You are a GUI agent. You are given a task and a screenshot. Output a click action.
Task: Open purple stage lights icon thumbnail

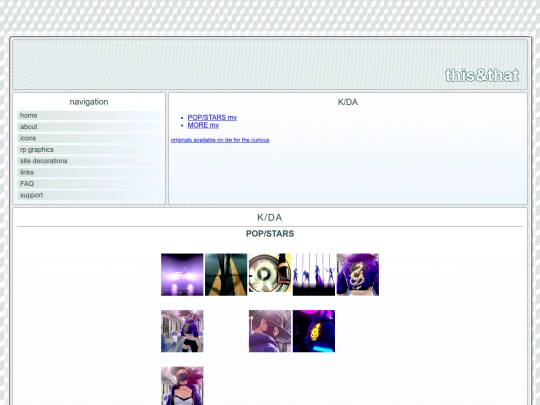pyautogui.click(x=182, y=274)
